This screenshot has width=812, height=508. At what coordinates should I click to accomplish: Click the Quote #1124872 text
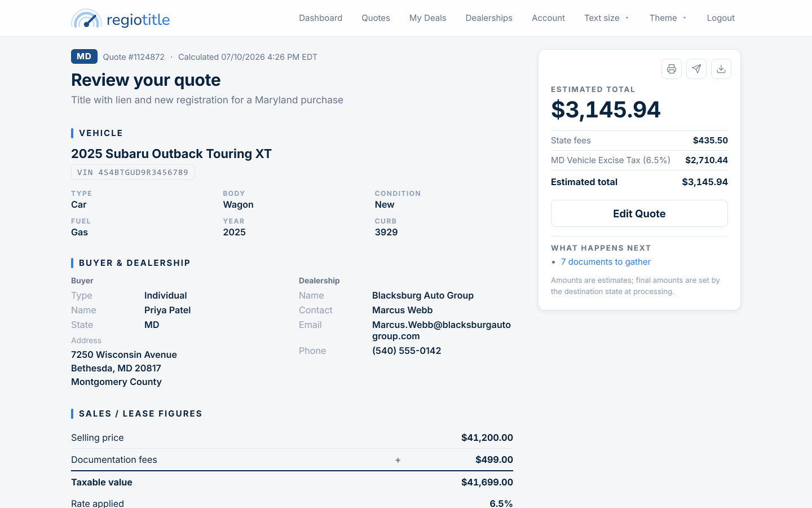point(134,57)
